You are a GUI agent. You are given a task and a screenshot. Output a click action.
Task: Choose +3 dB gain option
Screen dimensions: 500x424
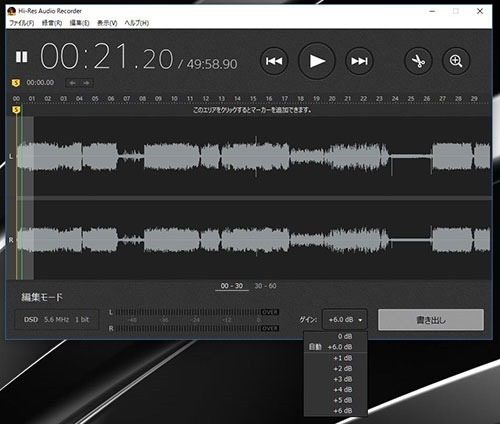pyautogui.click(x=336, y=379)
